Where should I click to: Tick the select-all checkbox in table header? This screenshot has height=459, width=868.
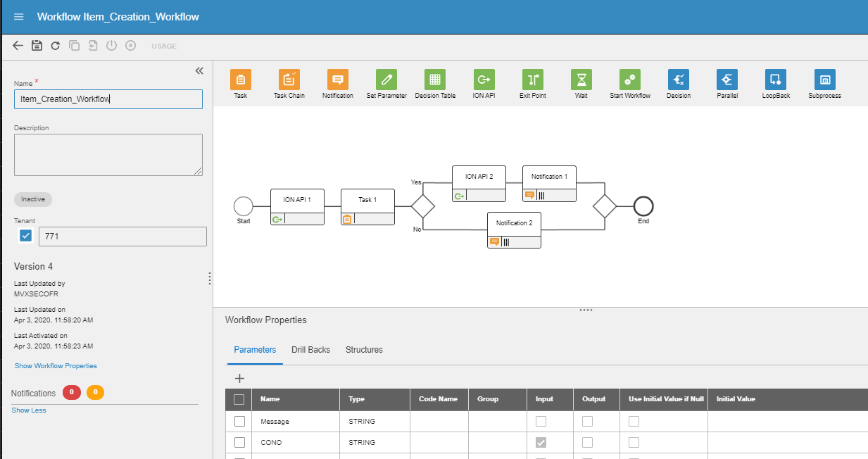click(239, 399)
